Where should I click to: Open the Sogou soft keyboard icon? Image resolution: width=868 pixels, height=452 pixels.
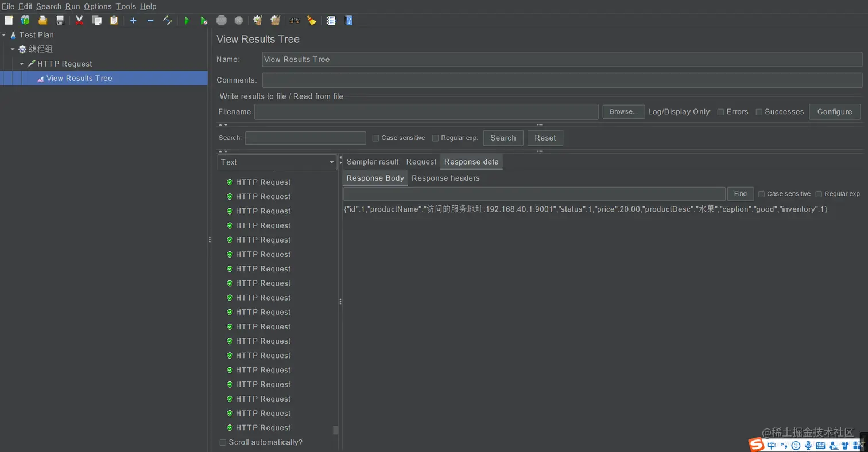point(820,445)
